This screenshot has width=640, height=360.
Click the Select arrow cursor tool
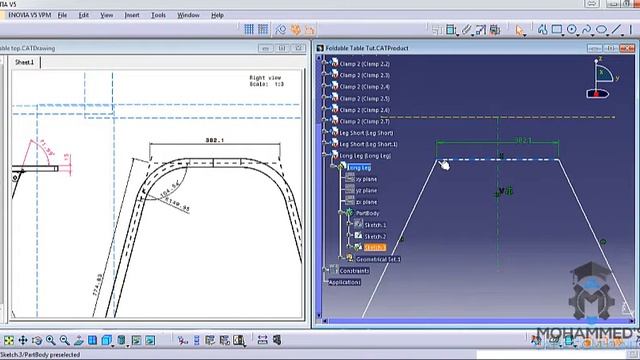pyautogui.click(x=519, y=30)
